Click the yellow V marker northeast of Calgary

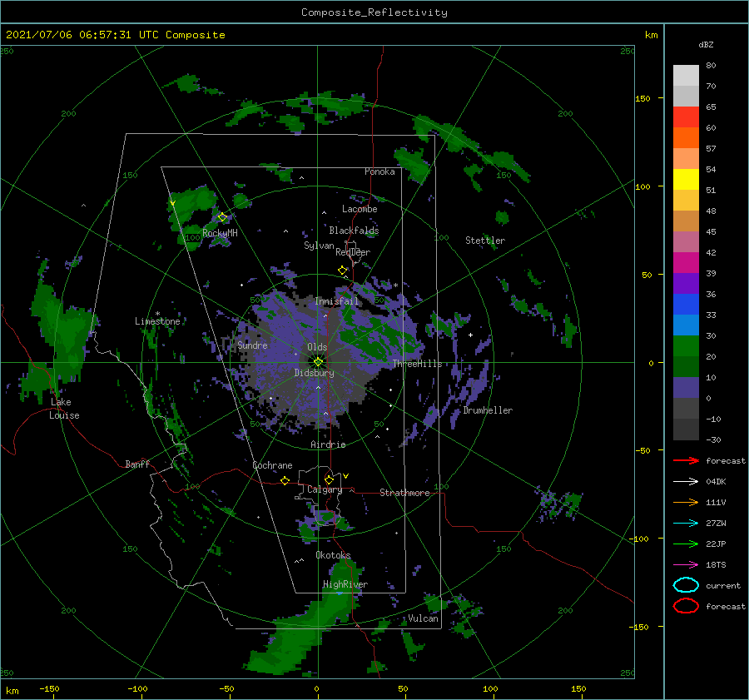tap(346, 476)
